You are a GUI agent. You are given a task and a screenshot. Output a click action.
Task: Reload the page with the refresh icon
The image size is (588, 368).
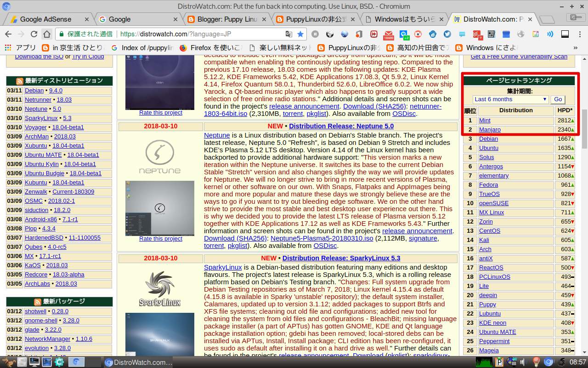coord(34,34)
